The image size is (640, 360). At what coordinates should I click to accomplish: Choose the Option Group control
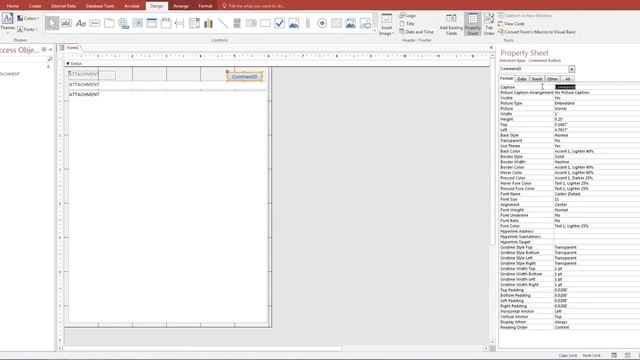166,23
